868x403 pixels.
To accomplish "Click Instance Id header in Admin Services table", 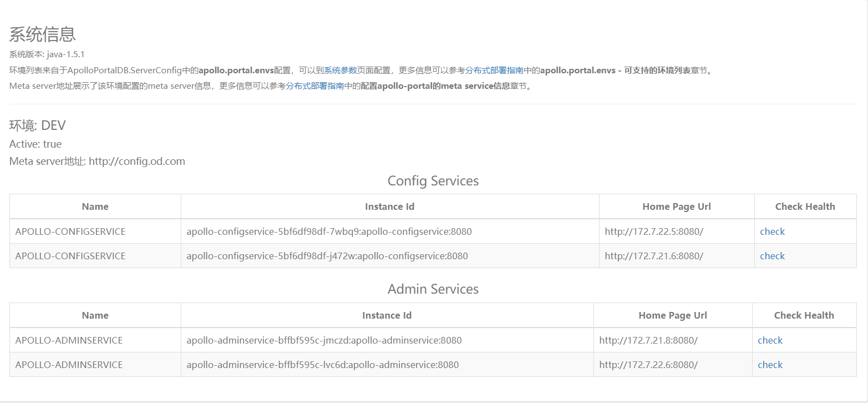I will [387, 315].
